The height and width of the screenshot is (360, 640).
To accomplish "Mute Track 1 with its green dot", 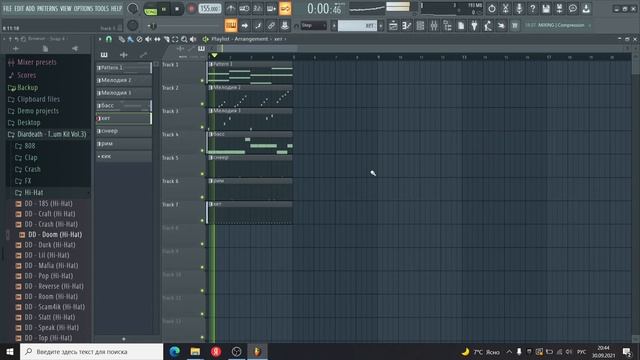I will coord(202,80).
